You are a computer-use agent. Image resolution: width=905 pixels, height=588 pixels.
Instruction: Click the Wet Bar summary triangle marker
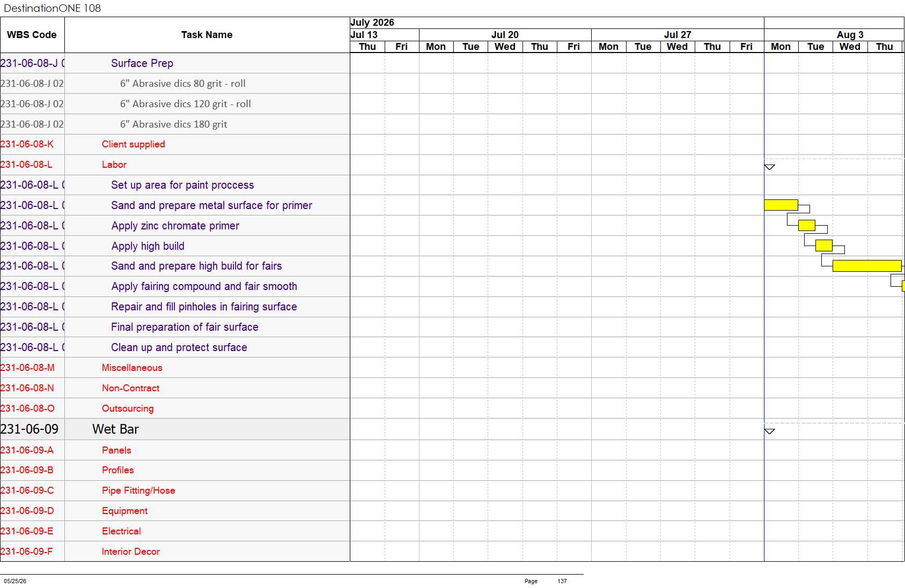coord(769,431)
